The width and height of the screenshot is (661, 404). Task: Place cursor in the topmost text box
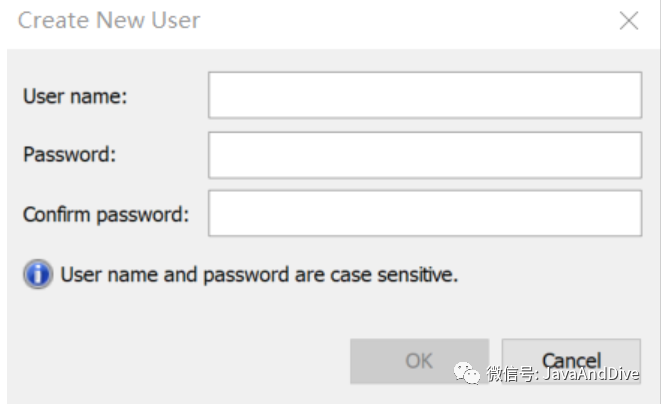(424, 96)
